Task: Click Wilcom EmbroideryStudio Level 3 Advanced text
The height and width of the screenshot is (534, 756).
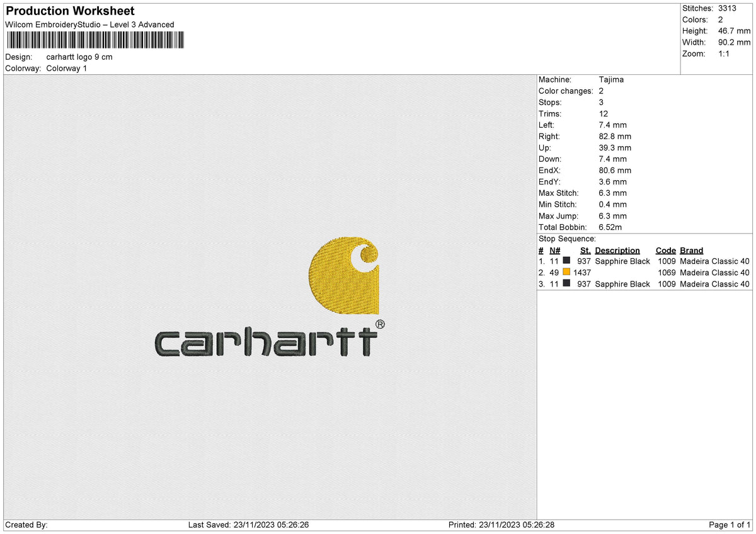Action: pos(89,25)
